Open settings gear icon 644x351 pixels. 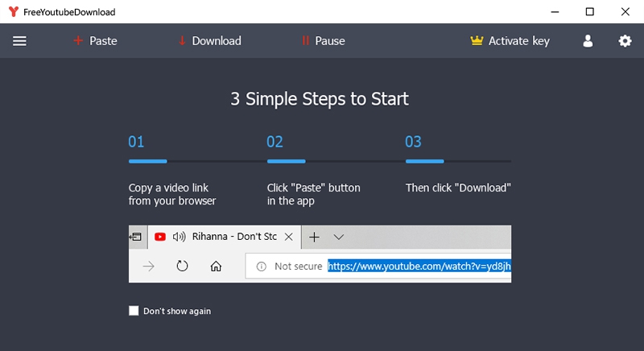[x=625, y=41]
